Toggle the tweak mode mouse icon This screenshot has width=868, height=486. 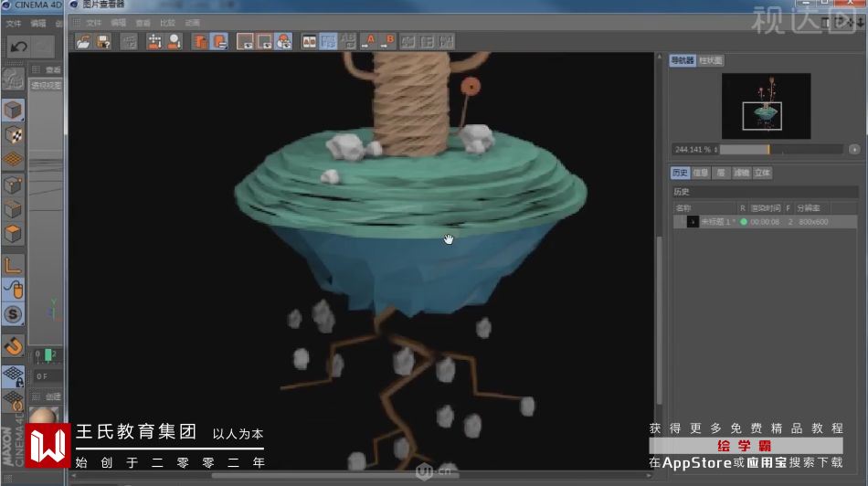(x=13, y=290)
